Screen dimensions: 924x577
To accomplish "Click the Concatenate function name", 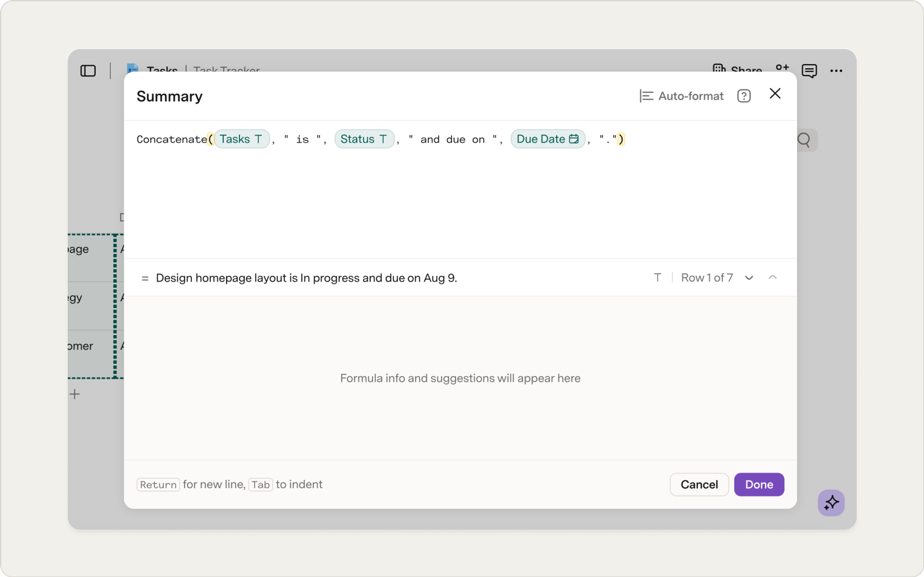I will pos(171,140).
